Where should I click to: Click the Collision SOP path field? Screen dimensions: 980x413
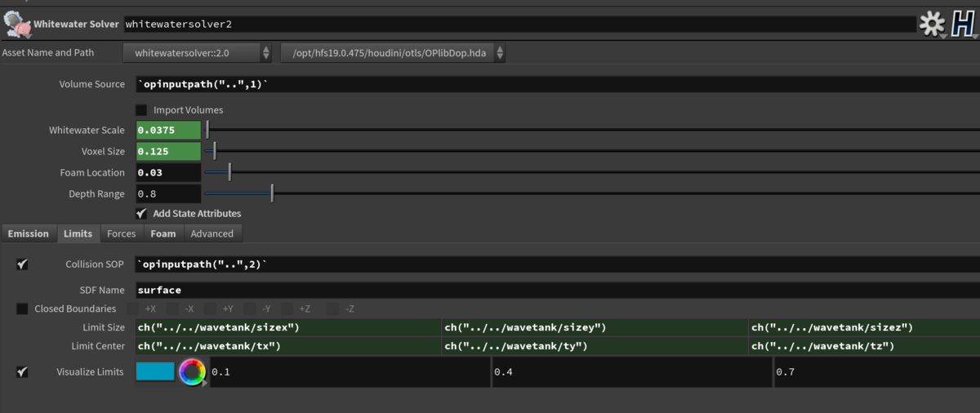(557, 264)
